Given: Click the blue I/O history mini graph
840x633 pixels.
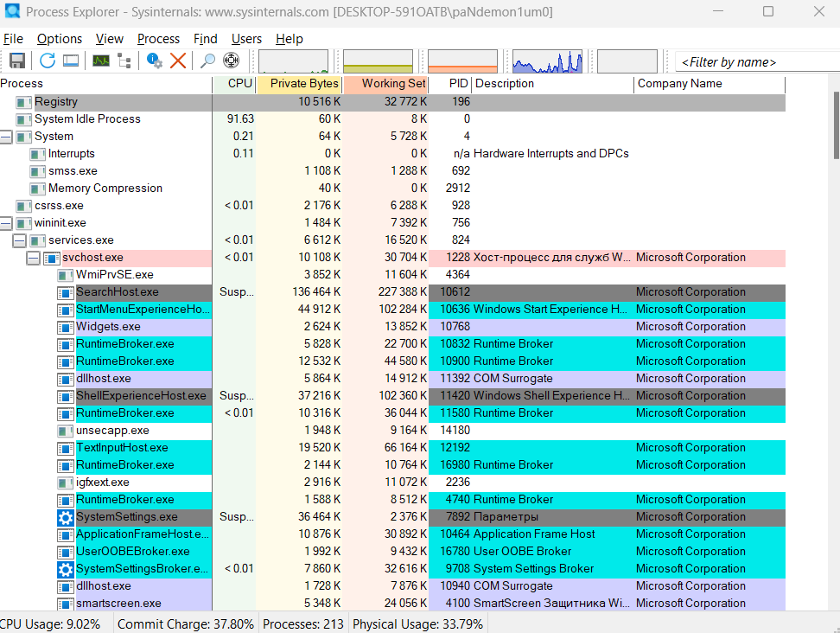Looking at the screenshot, I should (x=548, y=61).
